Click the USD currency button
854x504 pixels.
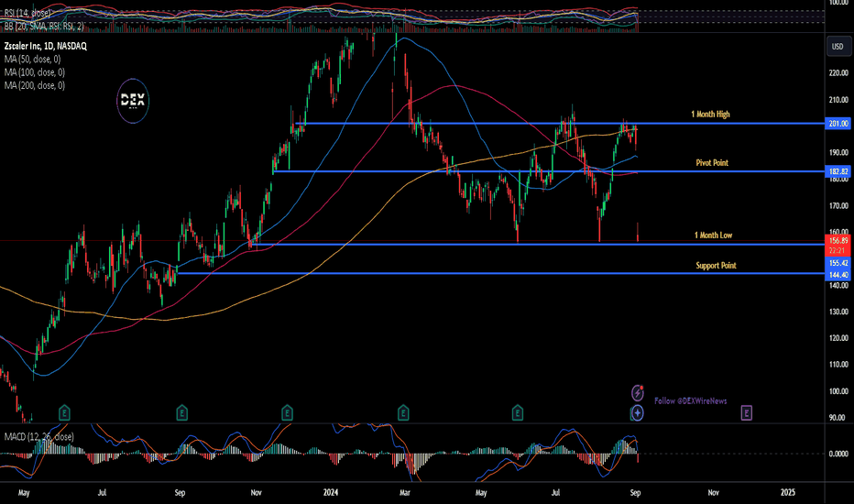pyautogui.click(x=838, y=47)
